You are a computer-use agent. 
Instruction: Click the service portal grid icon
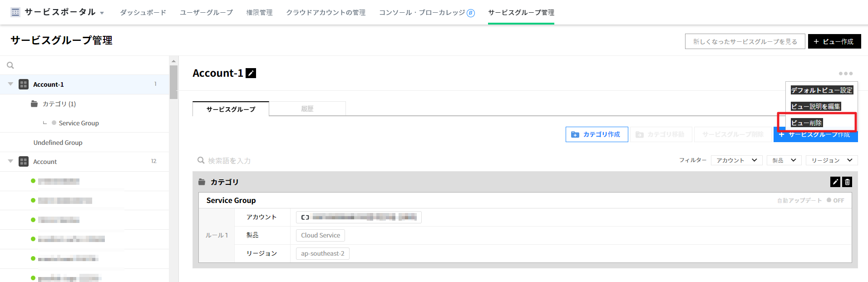pyautogui.click(x=15, y=12)
